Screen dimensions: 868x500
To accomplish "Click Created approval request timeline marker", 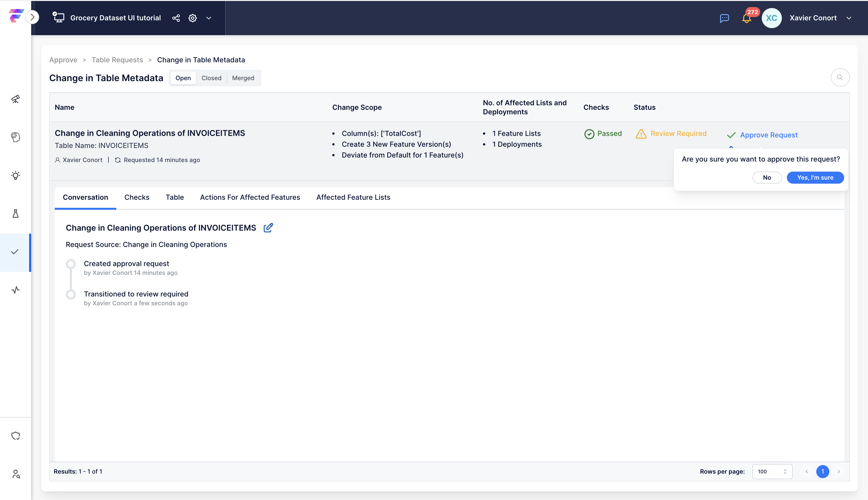I will tap(71, 264).
